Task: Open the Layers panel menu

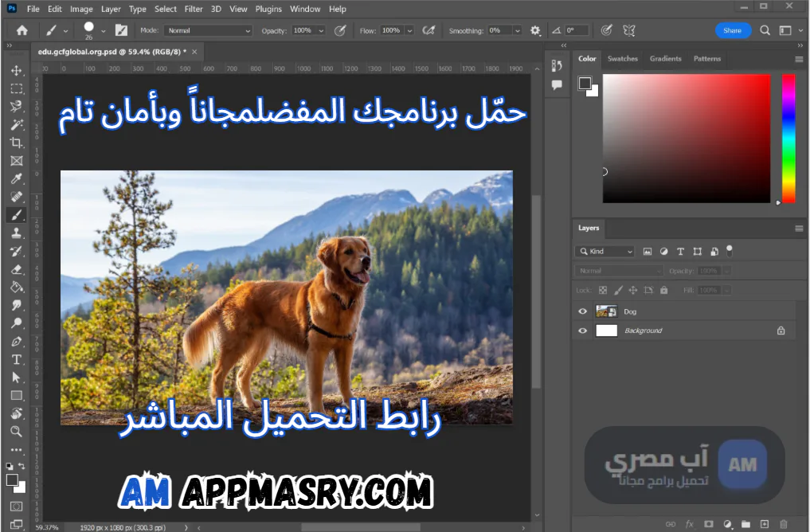Action: tap(799, 229)
